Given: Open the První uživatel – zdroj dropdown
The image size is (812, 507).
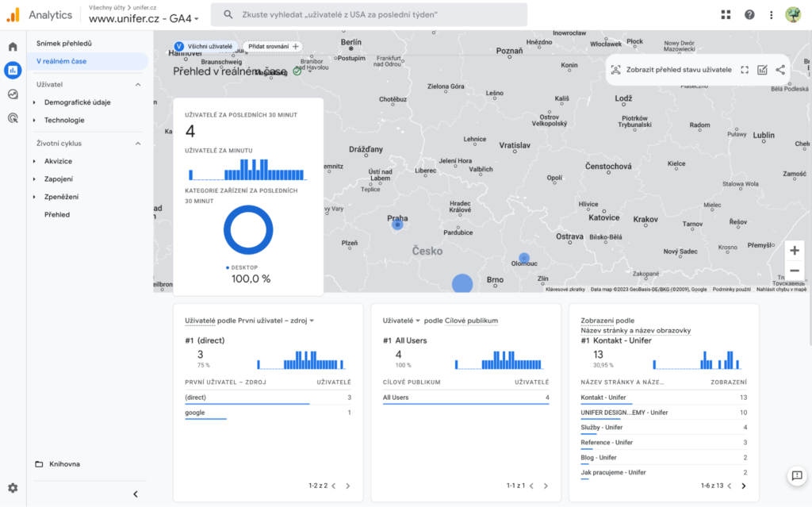Looking at the screenshot, I should point(275,321).
